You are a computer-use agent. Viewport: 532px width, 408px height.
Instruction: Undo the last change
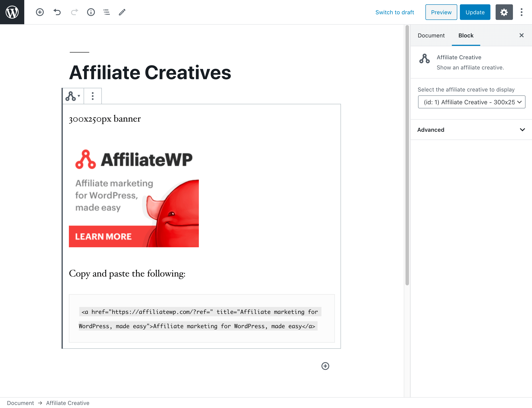coord(57,12)
